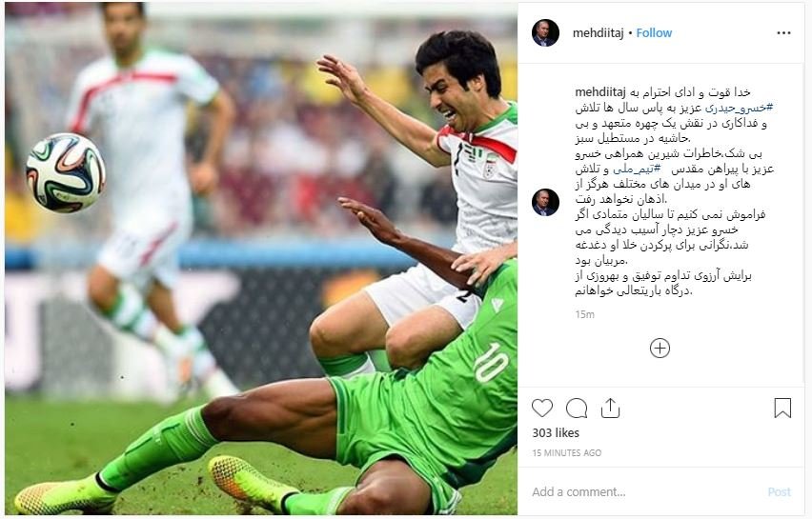Save post using bookmark icon
The image size is (812, 519).
pos(782,408)
